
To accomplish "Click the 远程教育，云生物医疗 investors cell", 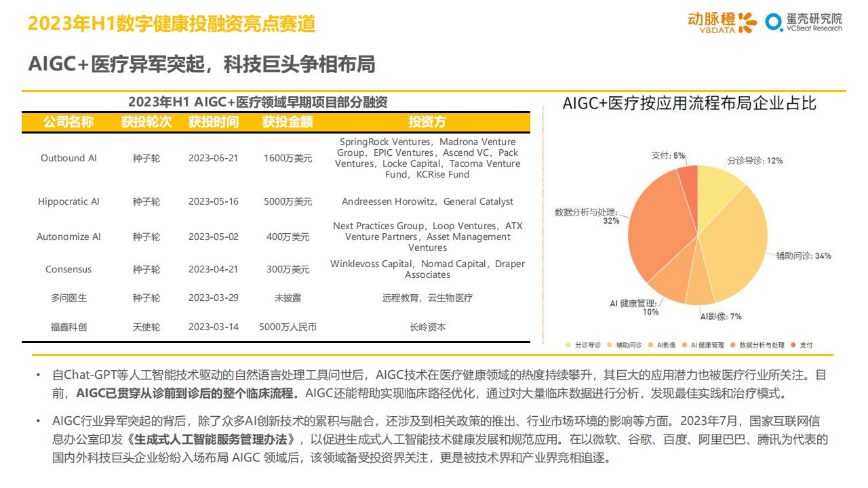I will [x=427, y=298].
